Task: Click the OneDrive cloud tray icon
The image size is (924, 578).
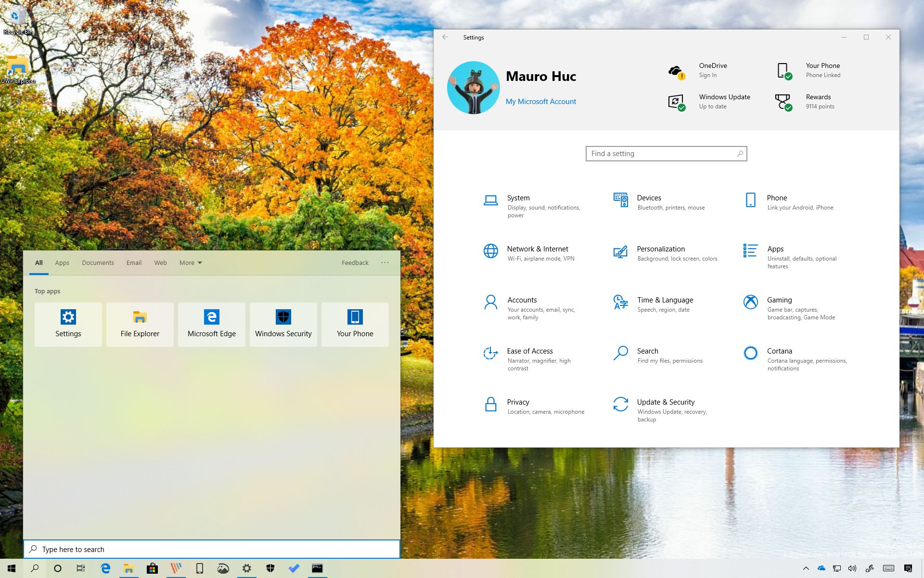Action: (821, 568)
